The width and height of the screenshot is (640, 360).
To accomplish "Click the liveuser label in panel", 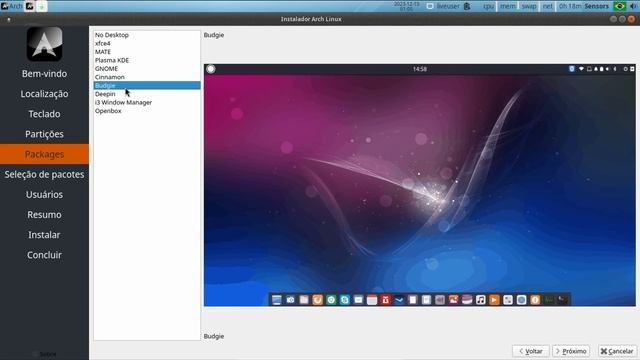I will [x=448, y=6].
